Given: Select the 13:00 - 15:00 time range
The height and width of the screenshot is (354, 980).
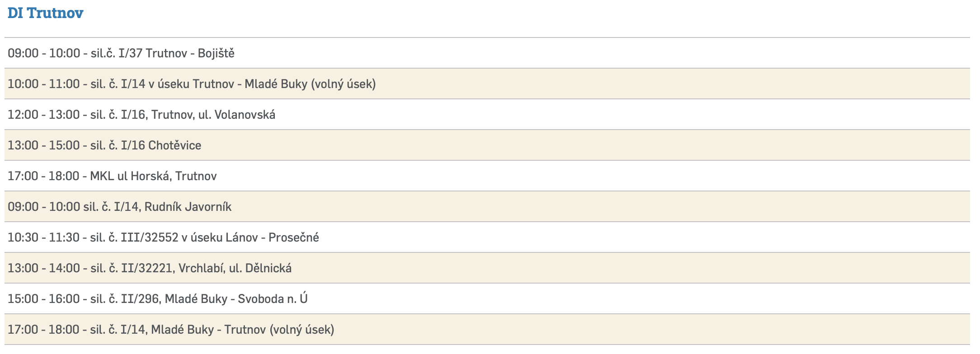Looking at the screenshot, I should pos(44,145).
